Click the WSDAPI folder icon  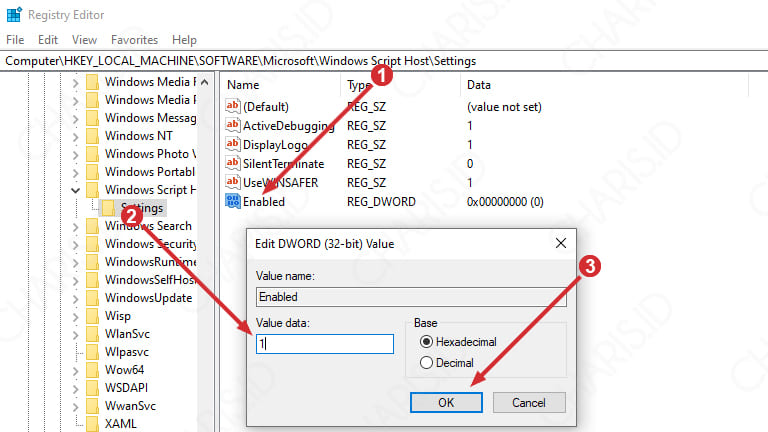click(x=92, y=388)
